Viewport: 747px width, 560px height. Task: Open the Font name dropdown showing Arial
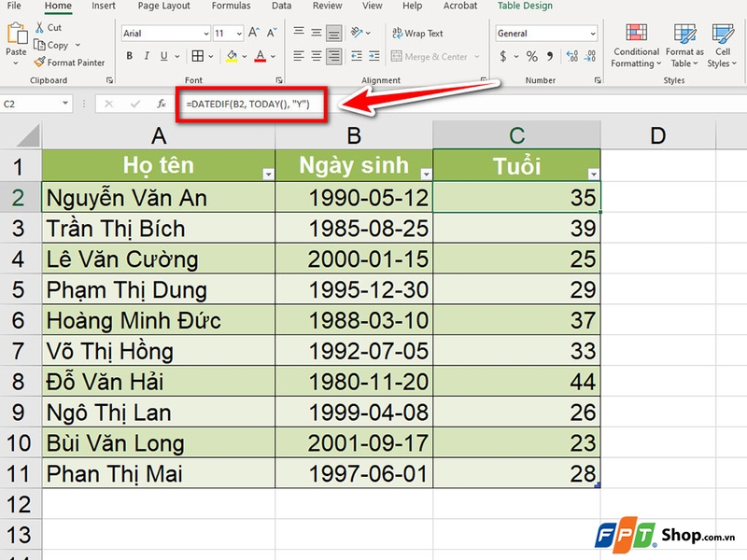click(x=205, y=33)
